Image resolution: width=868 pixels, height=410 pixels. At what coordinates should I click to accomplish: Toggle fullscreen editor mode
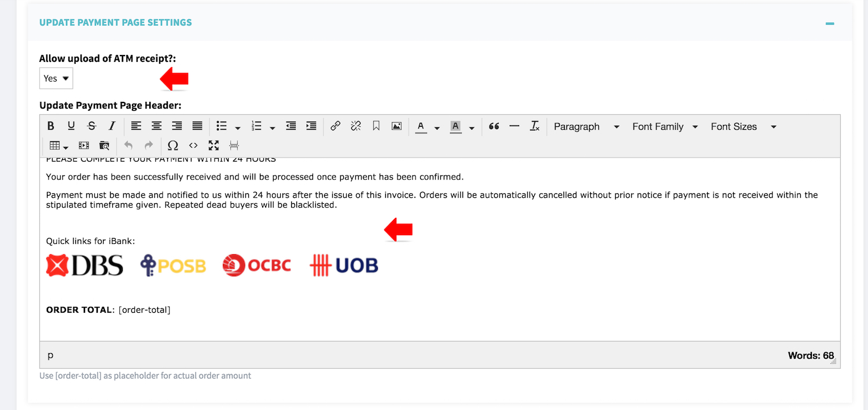click(214, 145)
